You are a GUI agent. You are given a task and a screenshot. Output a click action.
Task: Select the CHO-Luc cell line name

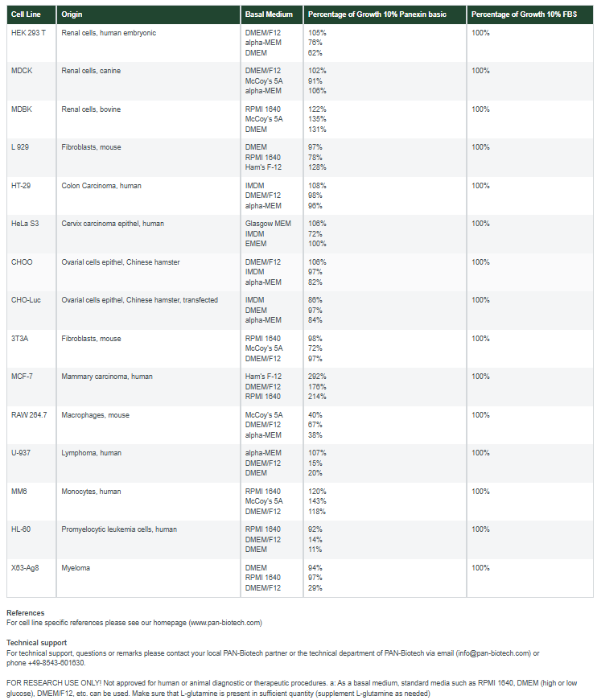pos(26,300)
